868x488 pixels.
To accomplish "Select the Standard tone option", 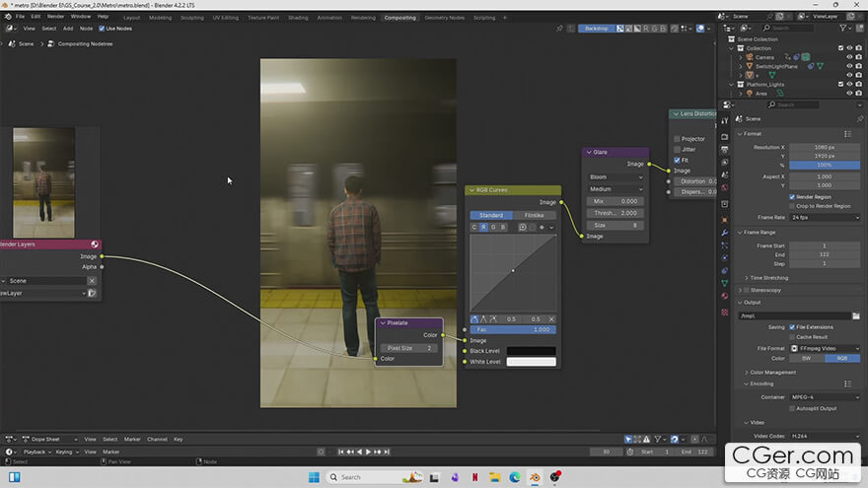I will point(491,215).
